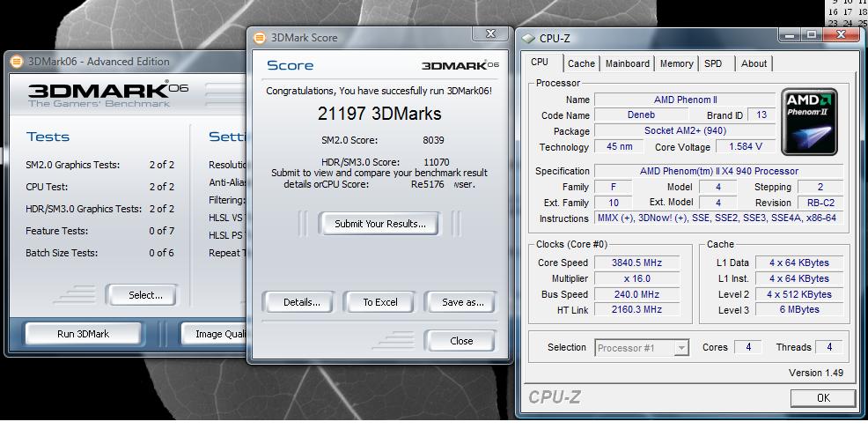Viewport: 868px width, 444px height.
Task: Click the Brand ID value 13
Action: (761, 115)
